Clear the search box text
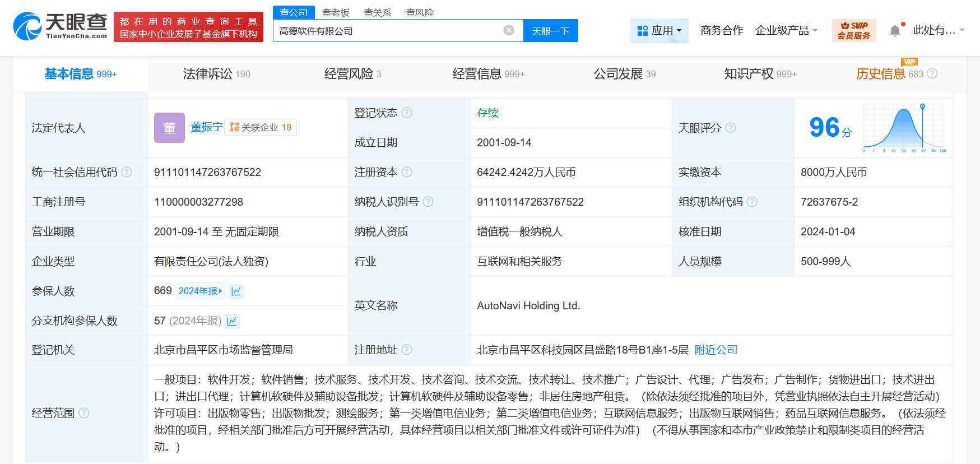Screen dimensions: 980x464 (508, 30)
